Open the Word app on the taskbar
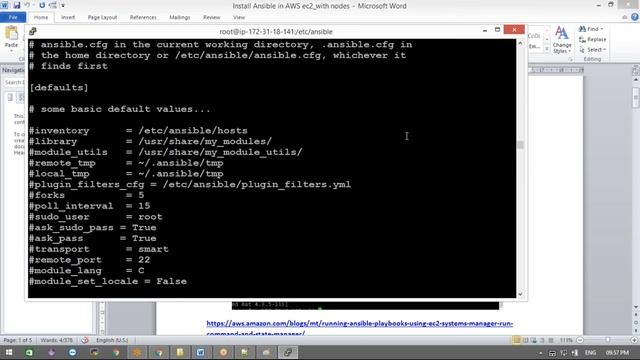Screen dimensions: 640x360 click(201, 352)
